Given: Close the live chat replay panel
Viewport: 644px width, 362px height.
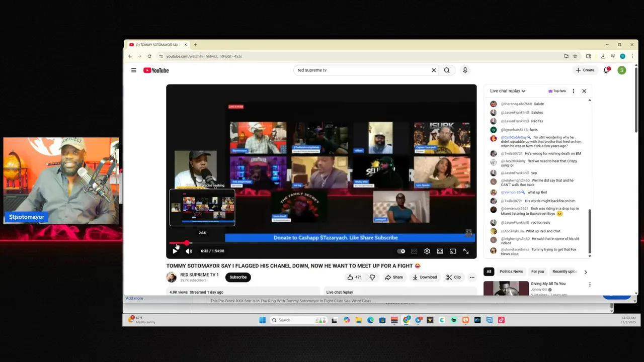Looking at the screenshot, I should (584, 91).
